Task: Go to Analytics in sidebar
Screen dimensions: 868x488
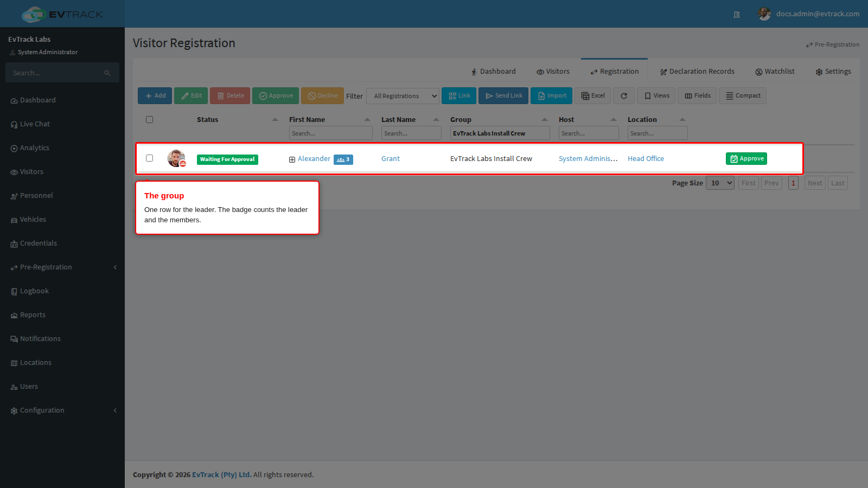Action: [x=35, y=148]
